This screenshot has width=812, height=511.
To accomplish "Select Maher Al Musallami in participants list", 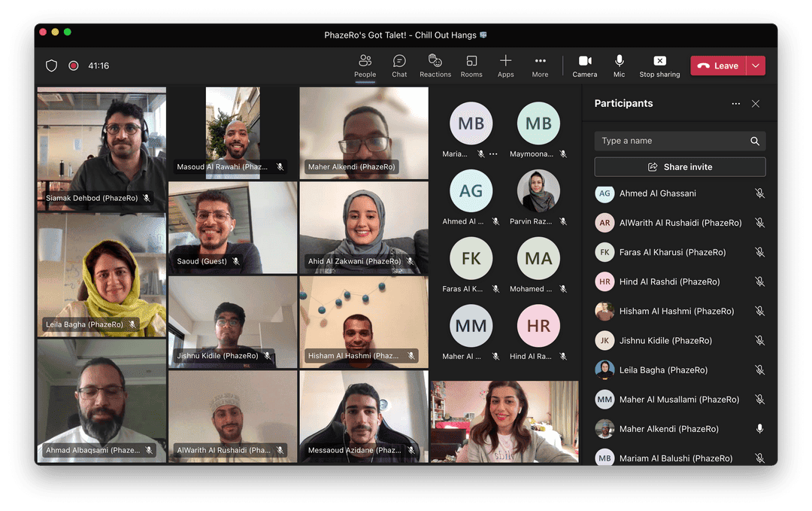I will pos(680,400).
